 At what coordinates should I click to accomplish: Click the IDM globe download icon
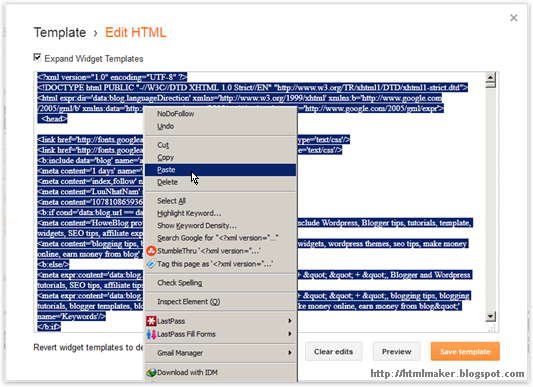coord(151,372)
